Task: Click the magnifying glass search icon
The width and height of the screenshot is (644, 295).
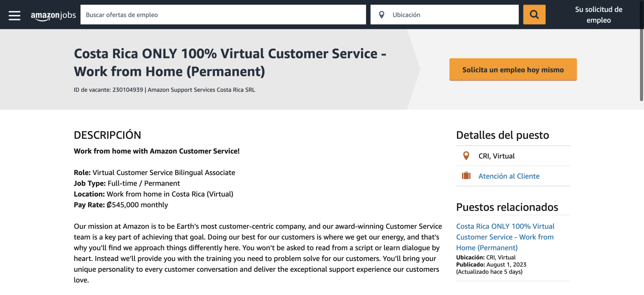Action: 534,14
